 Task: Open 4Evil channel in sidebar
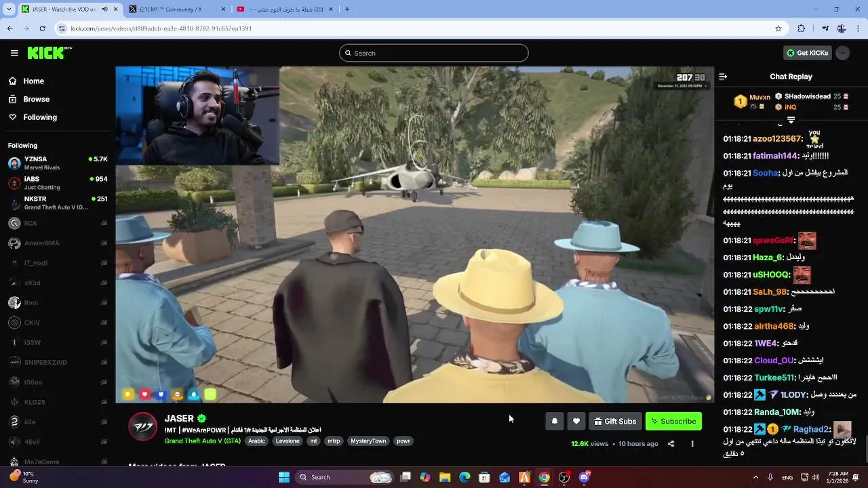[x=58, y=442]
